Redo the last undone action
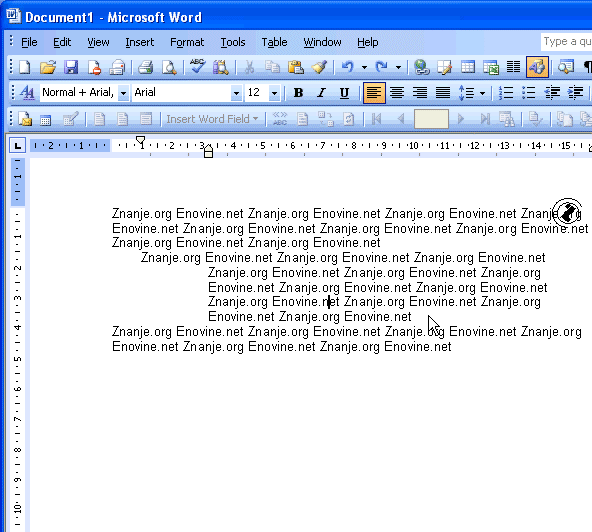 [382, 68]
